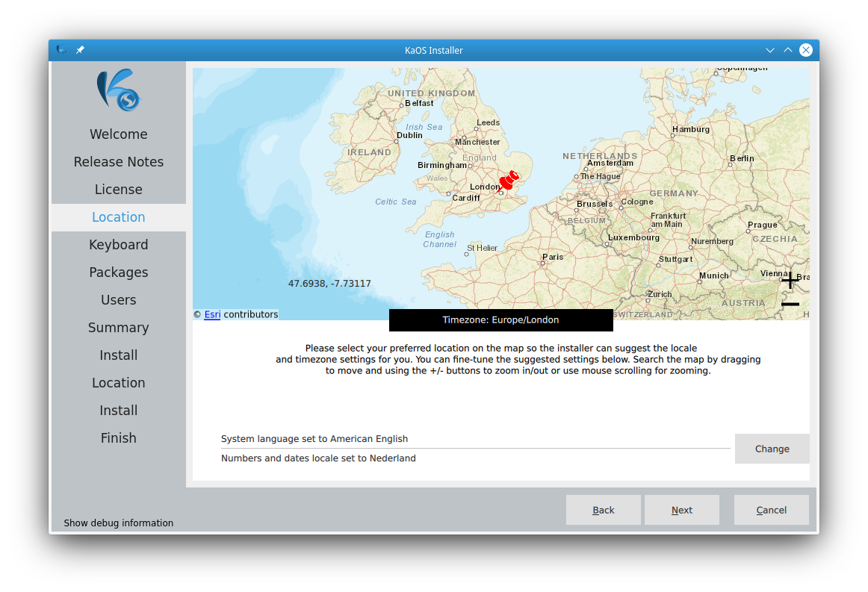Go to the Next installer step
Image resolution: width=868 pixels, height=592 pixels.
tap(681, 510)
